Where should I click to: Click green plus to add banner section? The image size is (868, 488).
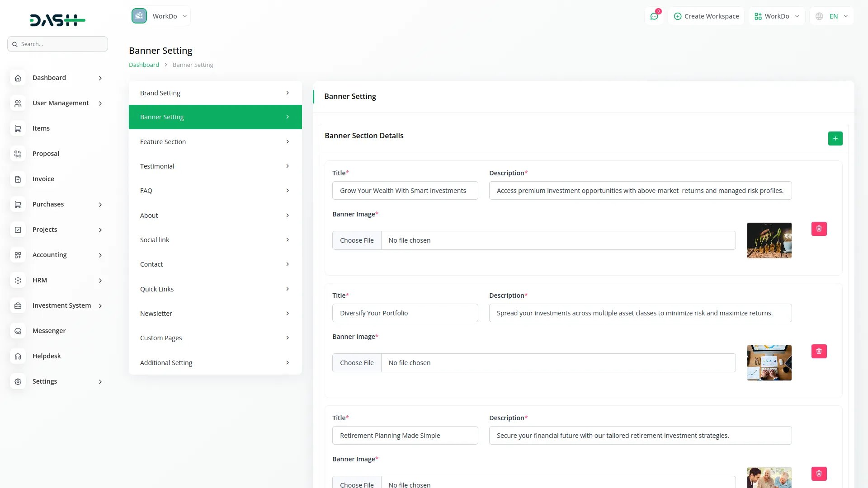835,139
